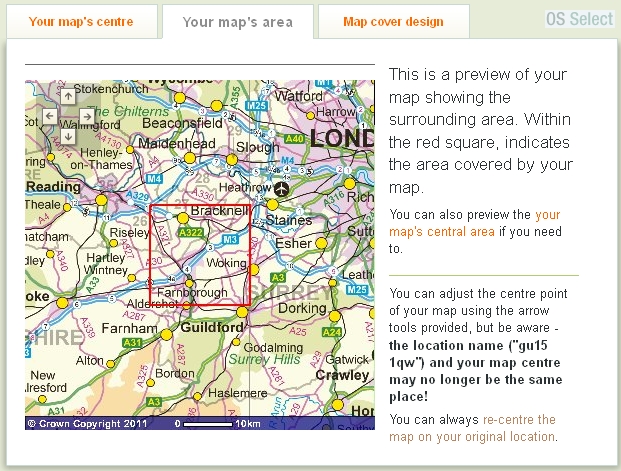Click the Maidenhead label on the map
The image size is (621, 471).
tap(177, 143)
